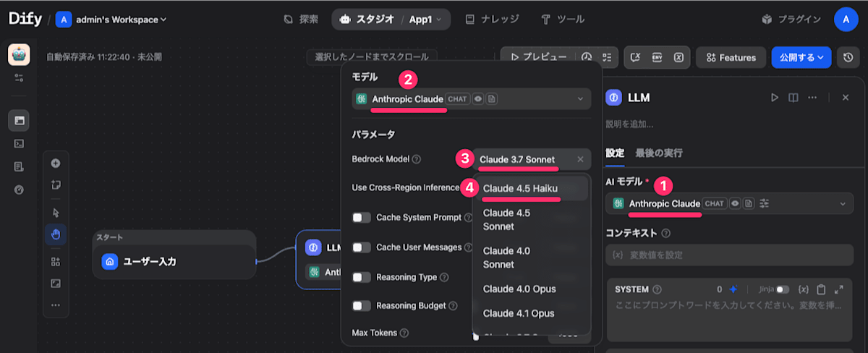The width and height of the screenshot is (868, 353).
Task: Open the API access terminal icon in sidebar
Action: 19,143
